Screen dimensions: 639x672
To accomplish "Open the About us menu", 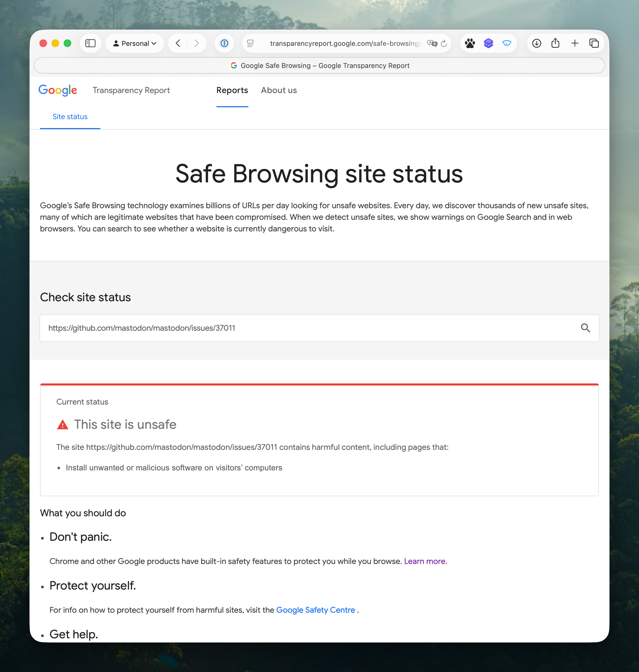I will [279, 90].
